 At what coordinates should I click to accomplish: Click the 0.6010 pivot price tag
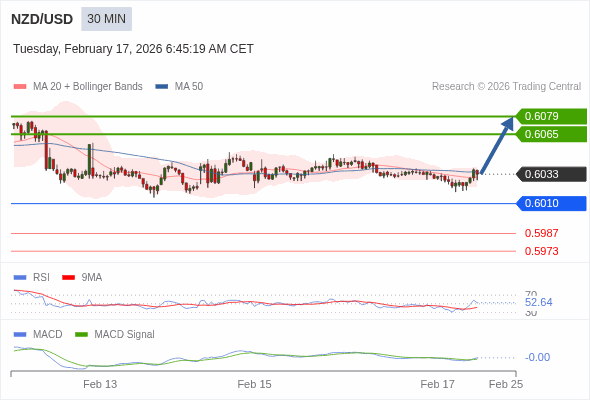550,204
